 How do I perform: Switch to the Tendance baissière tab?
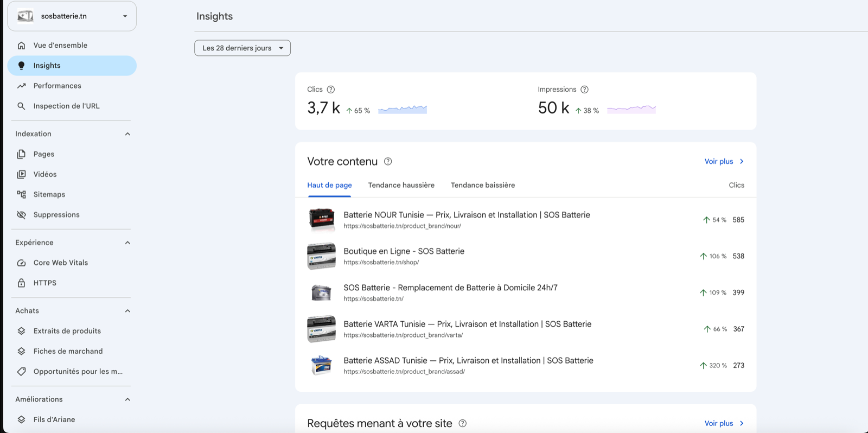(x=483, y=186)
